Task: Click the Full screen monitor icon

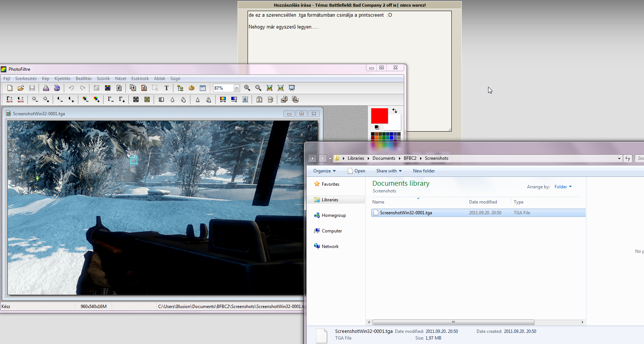Action: (292, 88)
